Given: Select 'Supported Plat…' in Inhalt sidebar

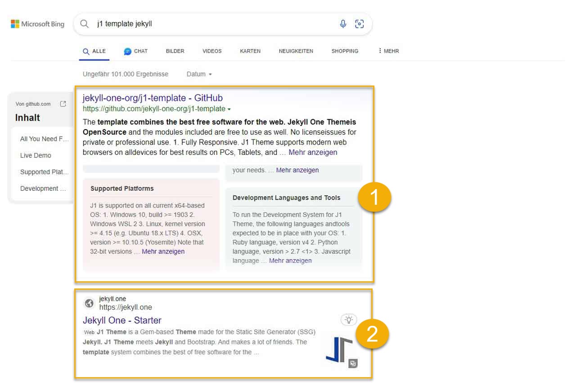Looking at the screenshot, I should tap(45, 172).
